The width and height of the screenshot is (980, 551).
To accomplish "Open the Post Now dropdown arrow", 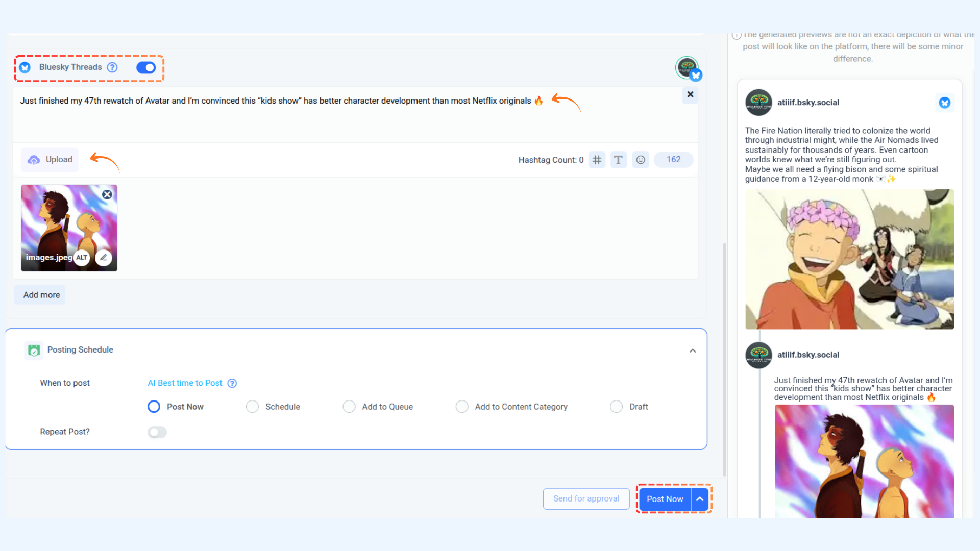I will [x=700, y=499].
